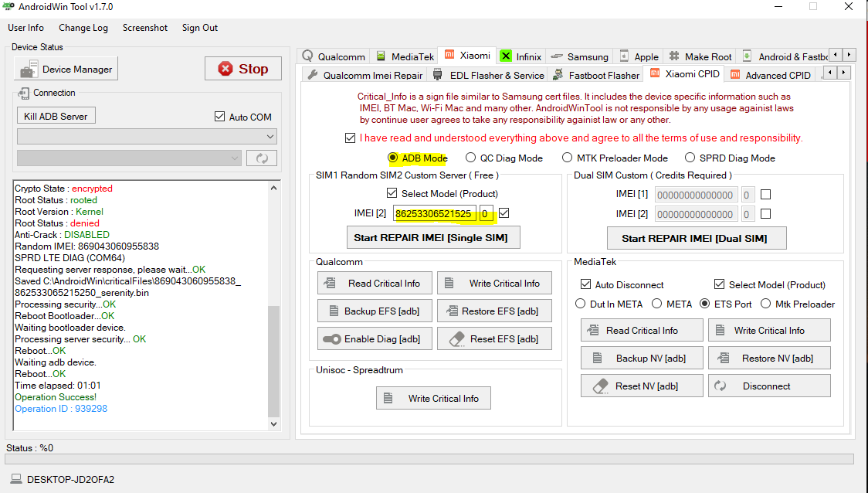Disable the Auto COM checkbox
This screenshot has width=868, height=493.
click(219, 117)
